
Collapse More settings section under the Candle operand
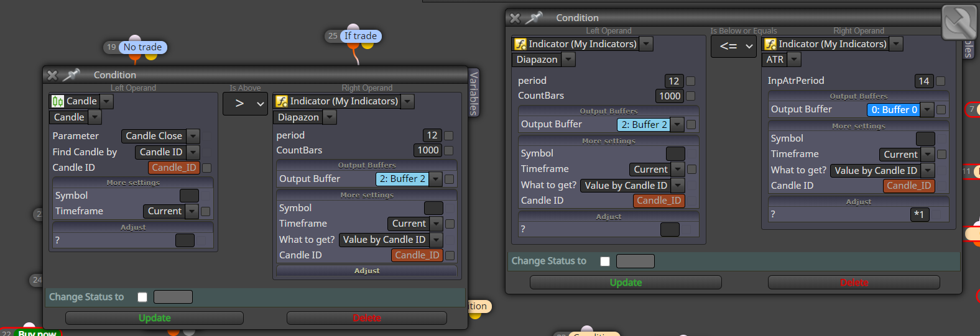click(x=133, y=183)
